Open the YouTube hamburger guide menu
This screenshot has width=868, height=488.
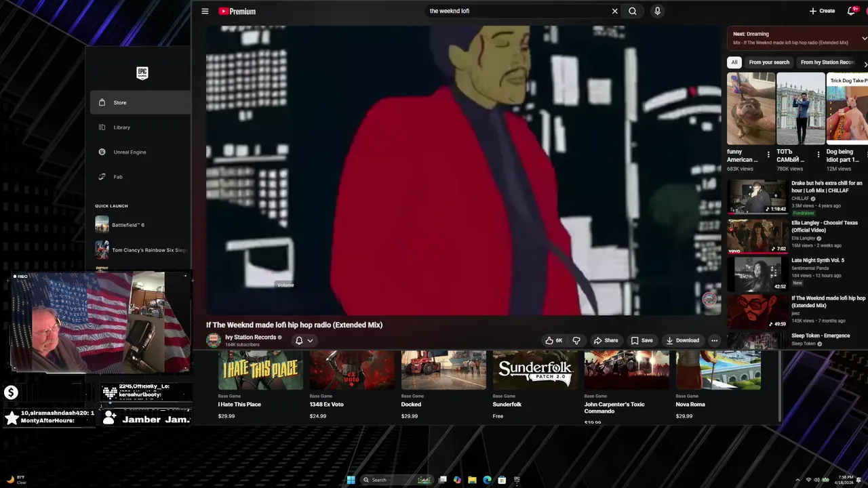click(x=205, y=11)
